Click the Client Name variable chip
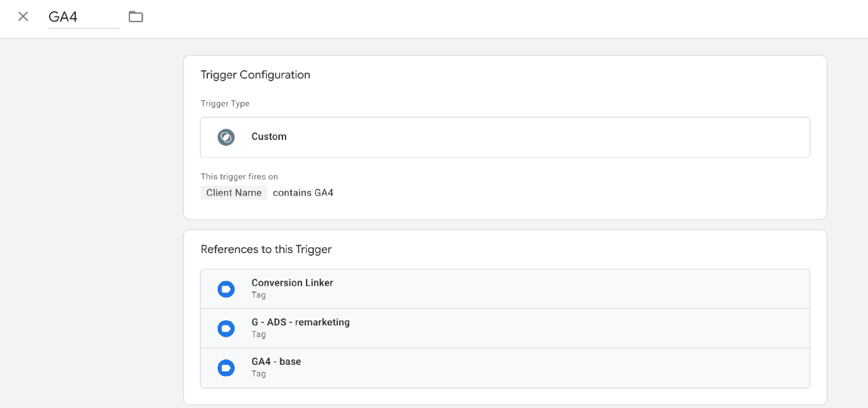 [x=234, y=193]
